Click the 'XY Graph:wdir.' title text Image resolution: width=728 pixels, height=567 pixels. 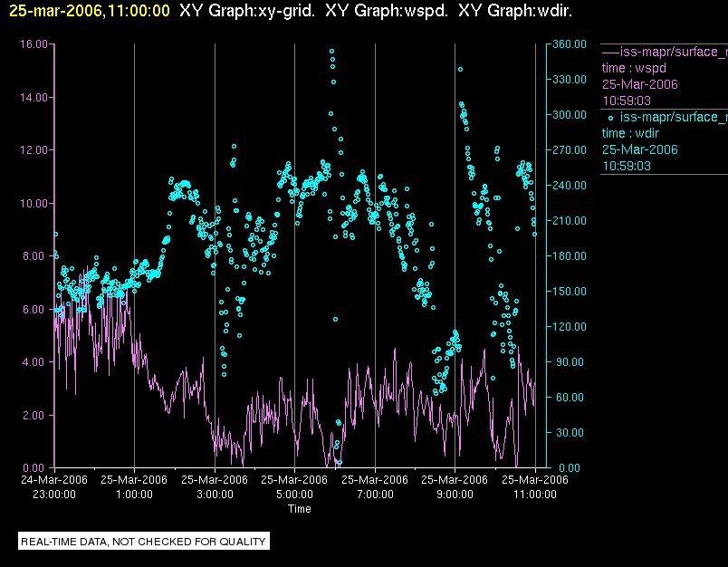514,11
